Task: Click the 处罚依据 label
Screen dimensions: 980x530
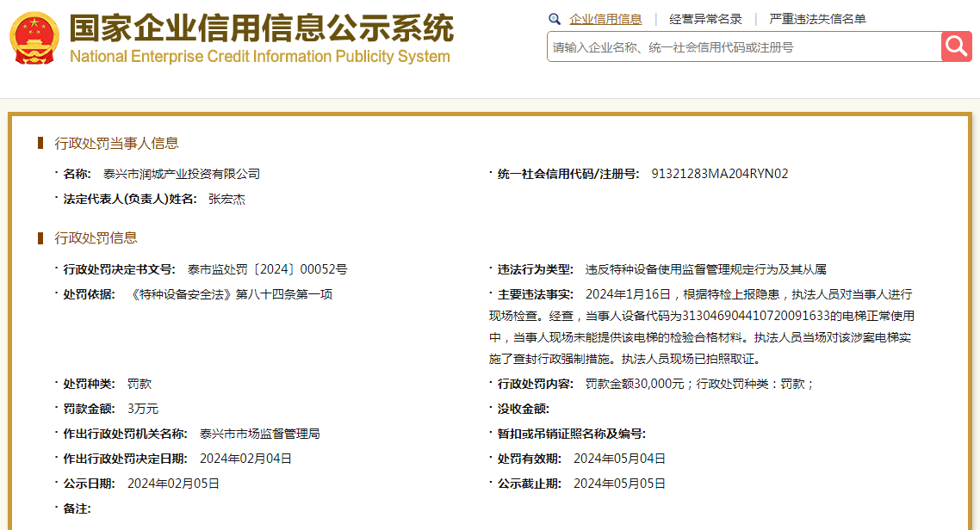Action: (x=90, y=294)
